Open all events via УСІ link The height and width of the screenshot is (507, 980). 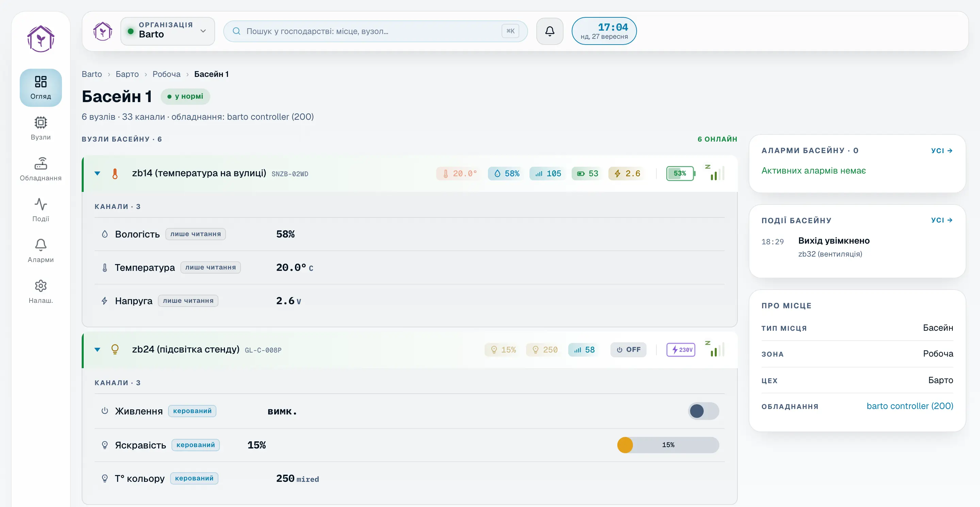click(942, 220)
